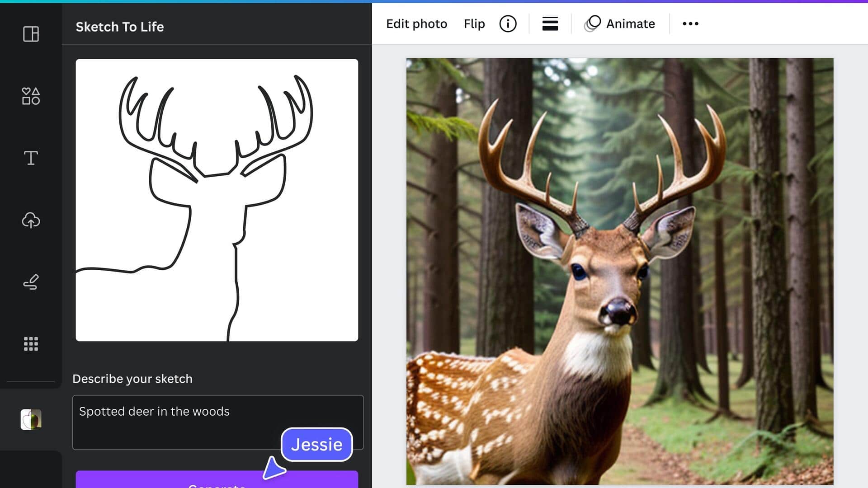Click Jessie's collaborator cursor label

(316, 444)
